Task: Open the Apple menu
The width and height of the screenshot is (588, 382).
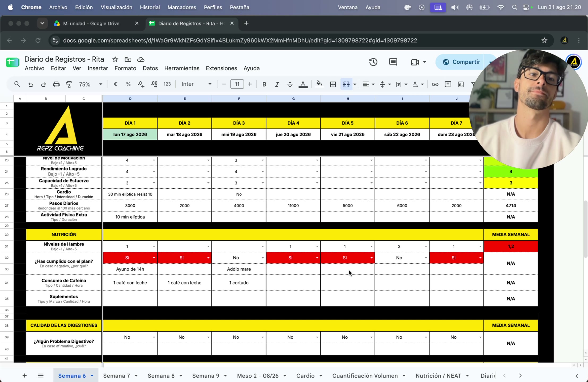Action: coord(10,7)
